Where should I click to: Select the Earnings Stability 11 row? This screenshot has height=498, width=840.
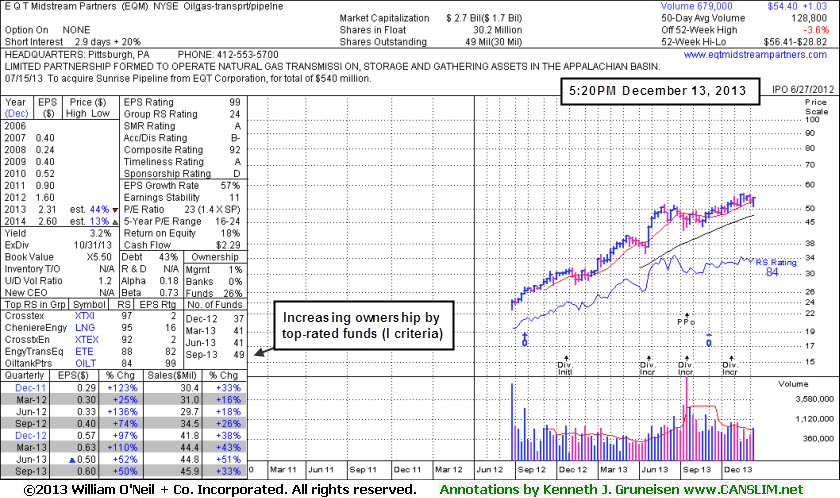tap(183, 198)
